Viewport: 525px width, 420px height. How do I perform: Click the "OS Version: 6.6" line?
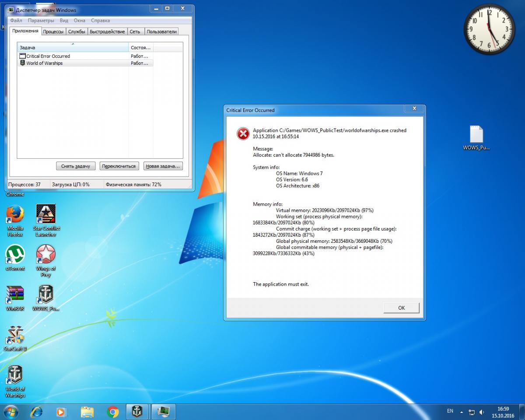coord(292,179)
